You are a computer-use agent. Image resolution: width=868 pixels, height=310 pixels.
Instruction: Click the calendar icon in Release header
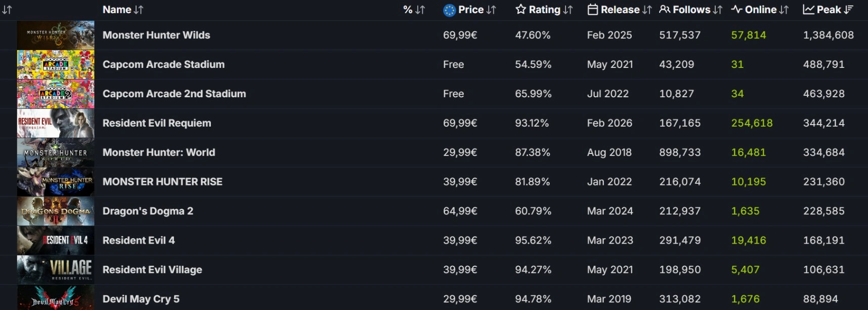click(592, 10)
